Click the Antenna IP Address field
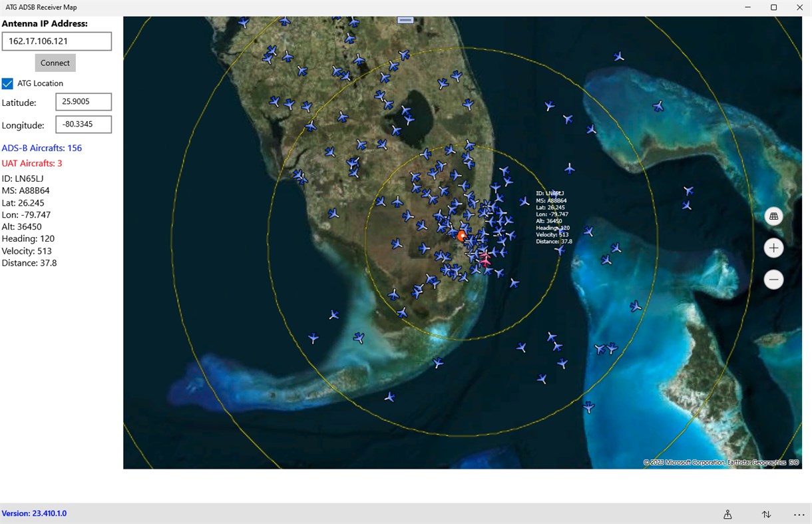812x524 pixels. 57,41
